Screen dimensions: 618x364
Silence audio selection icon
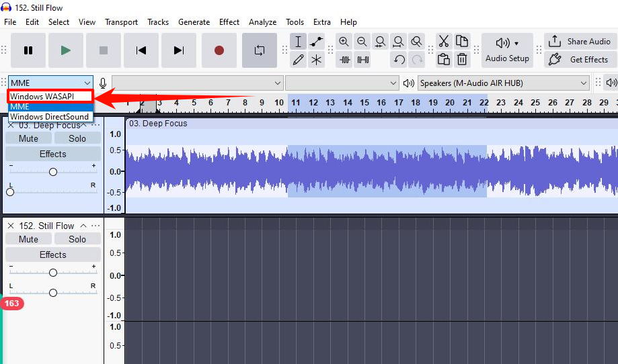[x=363, y=60]
